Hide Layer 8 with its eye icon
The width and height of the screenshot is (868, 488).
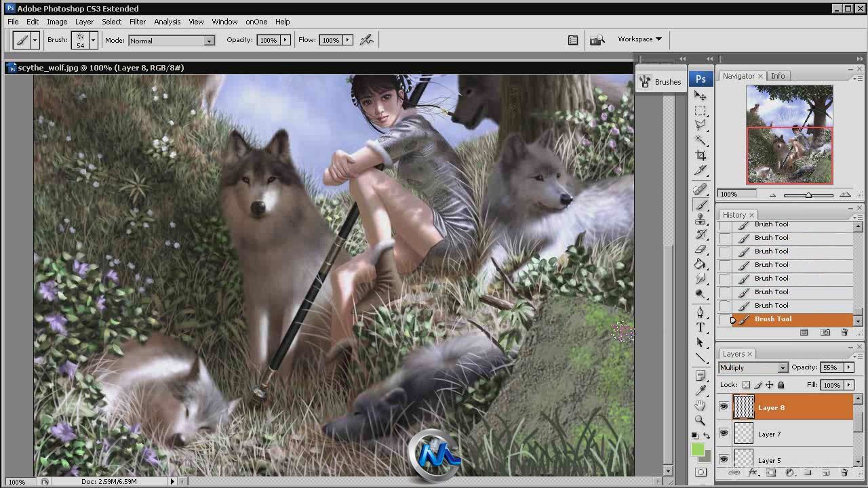pyautogui.click(x=724, y=407)
